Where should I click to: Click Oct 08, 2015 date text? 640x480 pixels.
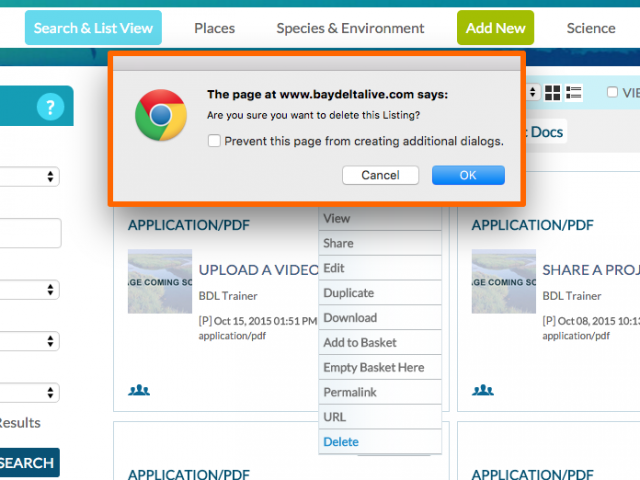[598, 321]
